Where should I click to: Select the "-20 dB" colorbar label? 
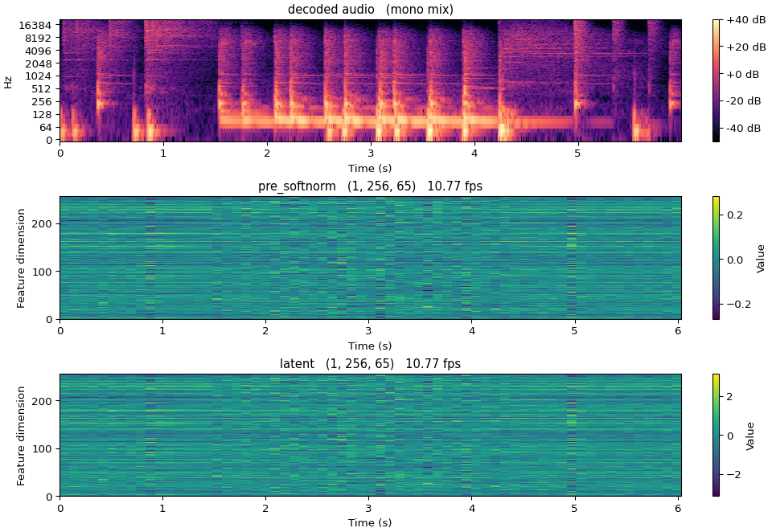pyautogui.click(x=744, y=101)
